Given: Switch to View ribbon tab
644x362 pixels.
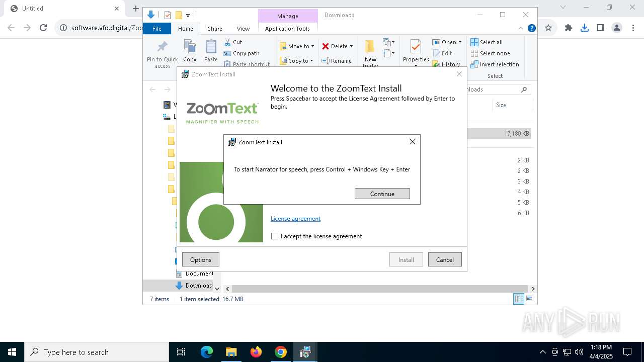Looking at the screenshot, I should [x=243, y=29].
